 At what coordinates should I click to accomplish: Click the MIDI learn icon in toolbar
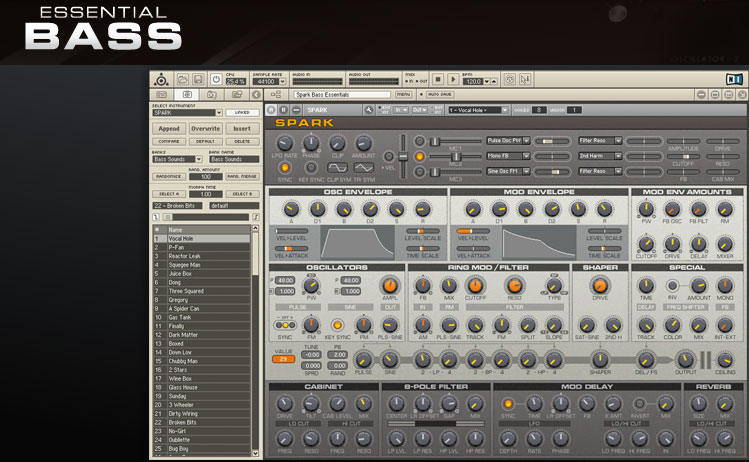[x=510, y=79]
